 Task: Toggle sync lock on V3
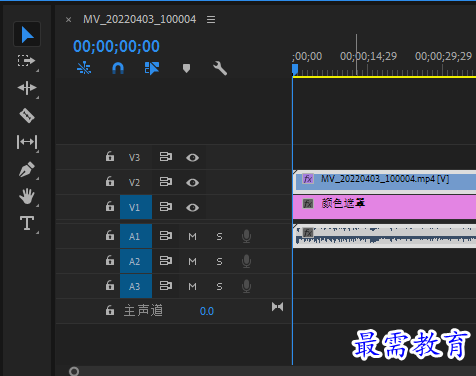point(166,157)
